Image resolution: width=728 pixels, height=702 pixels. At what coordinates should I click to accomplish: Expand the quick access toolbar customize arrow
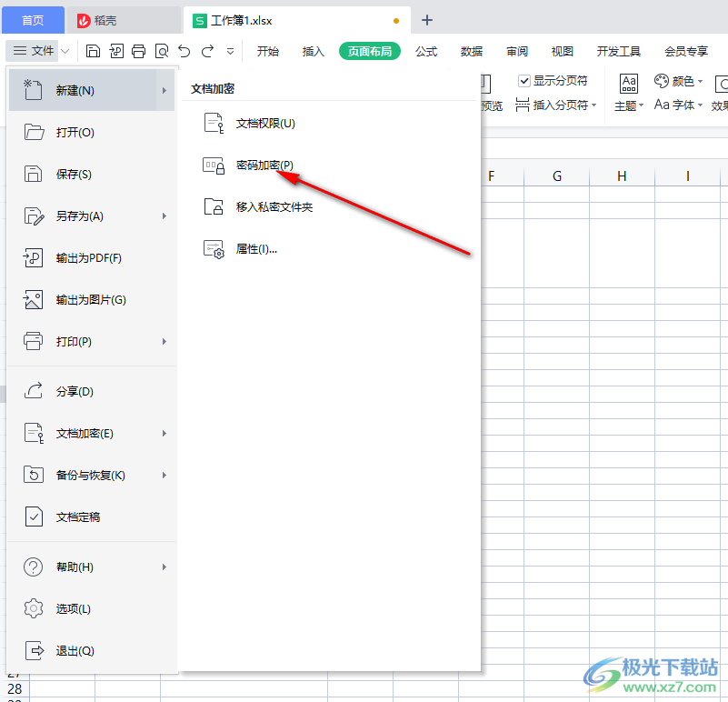tap(231, 52)
